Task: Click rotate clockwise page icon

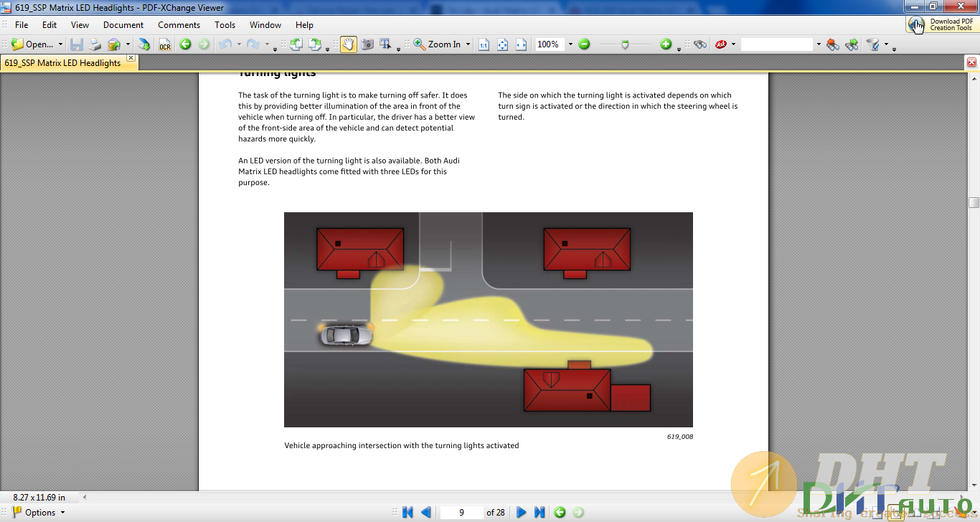Action: [x=315, y=44]
